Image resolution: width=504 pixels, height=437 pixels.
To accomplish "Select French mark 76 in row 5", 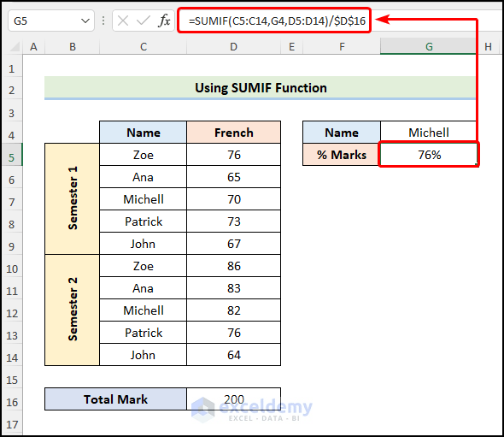I will tap(234, 155).
